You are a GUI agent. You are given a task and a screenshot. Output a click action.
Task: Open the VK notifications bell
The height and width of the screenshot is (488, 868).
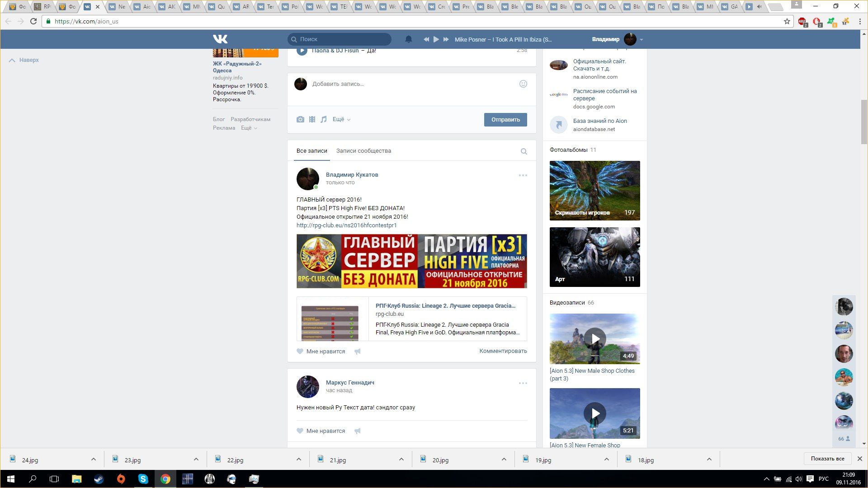coord(408,39)
